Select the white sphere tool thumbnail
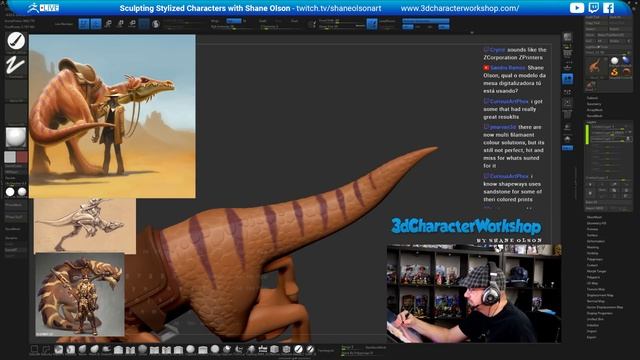The width and height of the screenshot is (640, 360). 614,61
